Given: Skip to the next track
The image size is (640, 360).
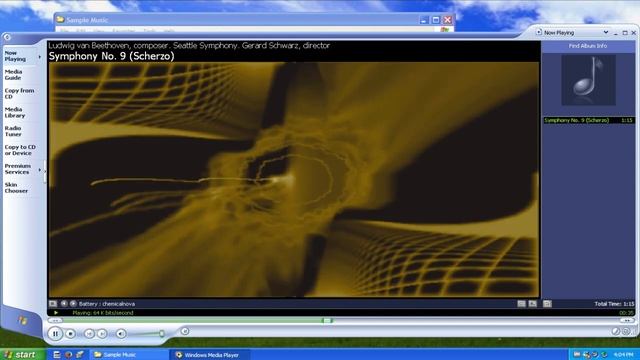Looking at the screenshot, I should (x=102, y=333).
